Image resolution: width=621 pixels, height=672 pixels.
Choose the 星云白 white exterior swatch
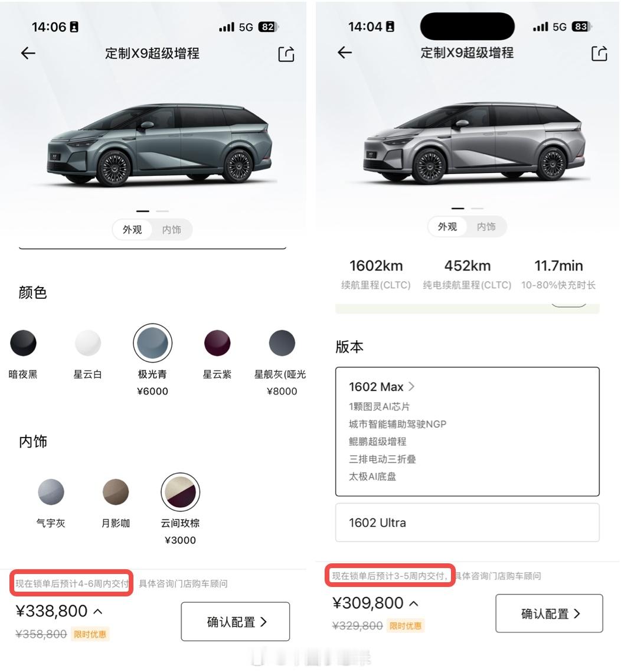click(x=88, y=343)
